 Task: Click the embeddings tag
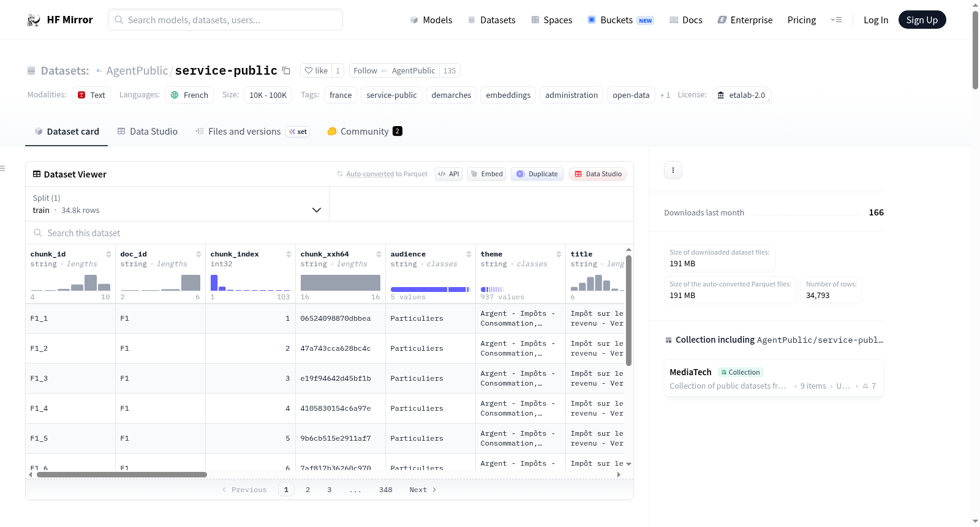pyautogui.click(x=508, y=95)
